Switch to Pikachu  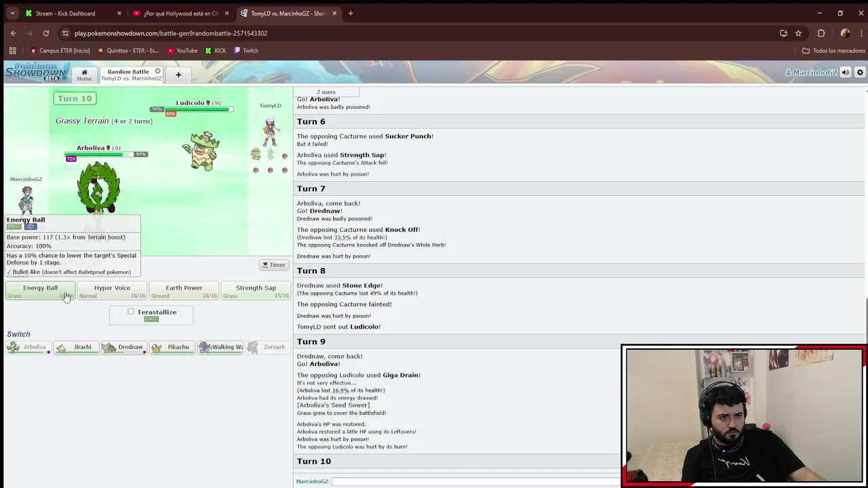click(172, 347)
